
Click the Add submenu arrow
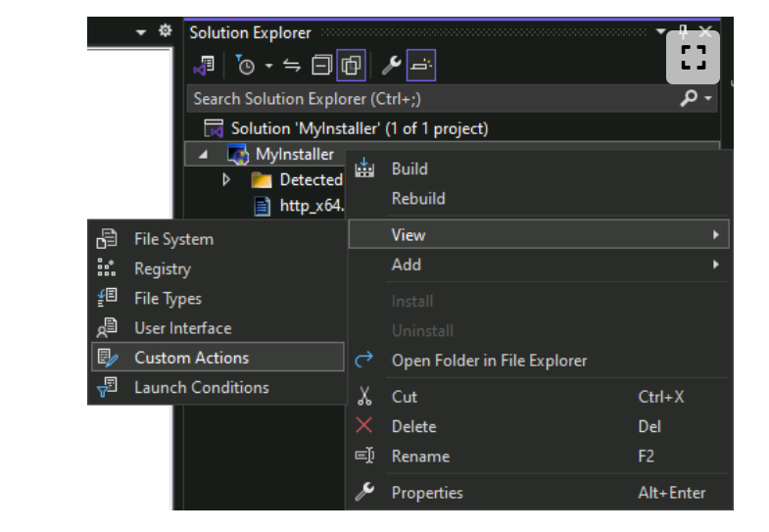[716, 265]
